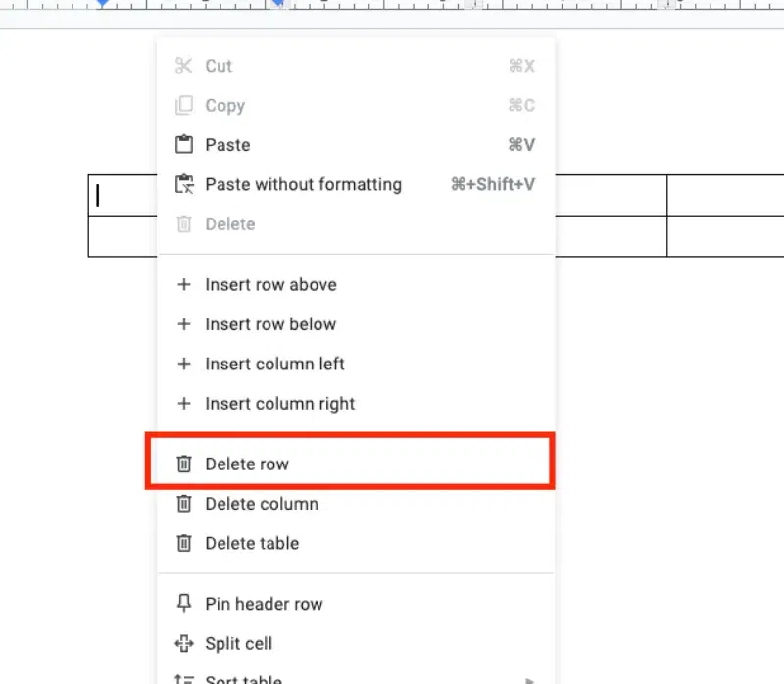Click the leftmost blue indent marker on the ruler

tap(103, 5)
